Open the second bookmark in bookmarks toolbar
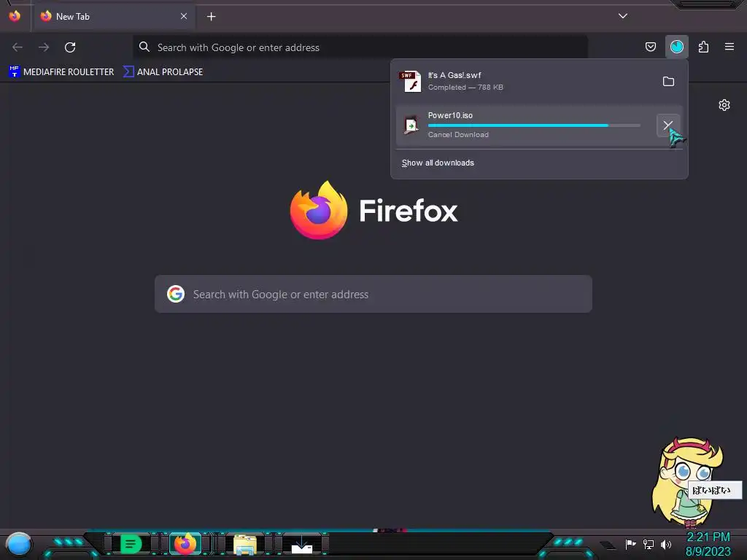 (163, 72)
